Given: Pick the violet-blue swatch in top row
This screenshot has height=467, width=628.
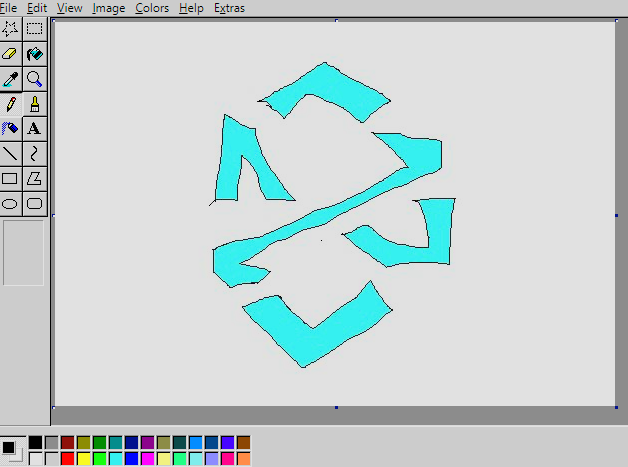Looking at the screenshot, I should (x=227, y=443).
